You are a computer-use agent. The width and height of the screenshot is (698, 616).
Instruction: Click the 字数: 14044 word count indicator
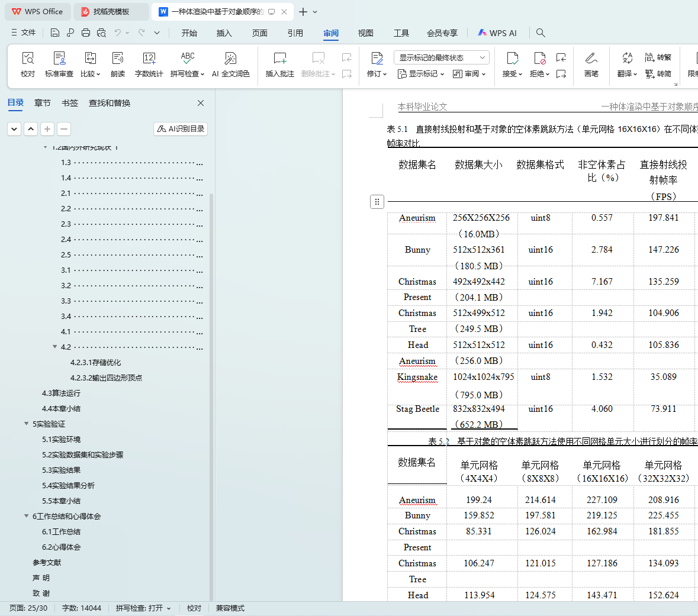pyautogui.click(x=82, y=608)
